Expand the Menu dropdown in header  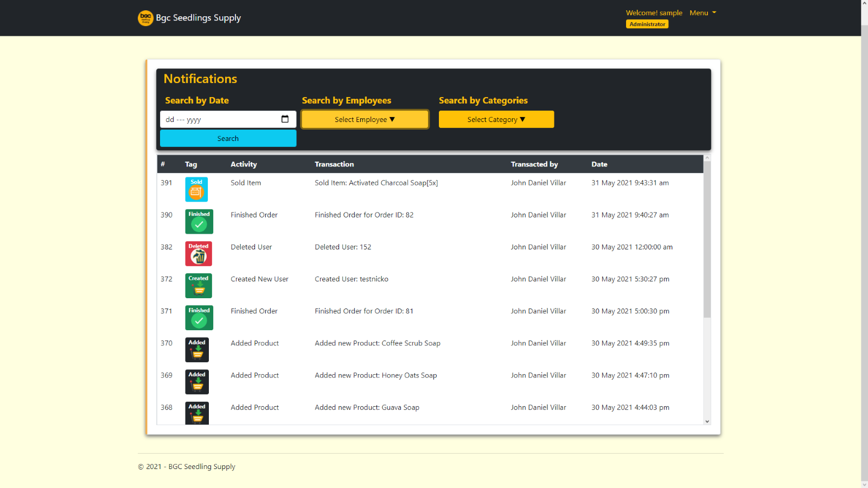coord(703,13)
